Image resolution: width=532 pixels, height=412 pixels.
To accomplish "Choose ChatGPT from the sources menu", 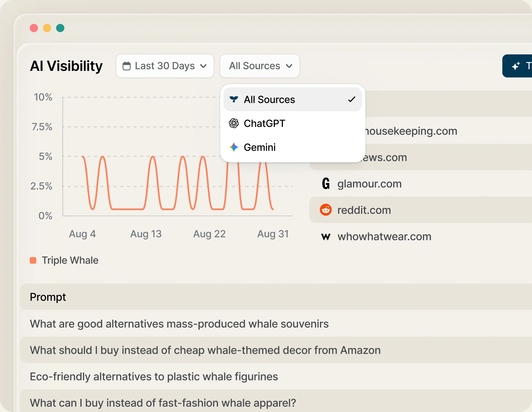I will (293, 123).
